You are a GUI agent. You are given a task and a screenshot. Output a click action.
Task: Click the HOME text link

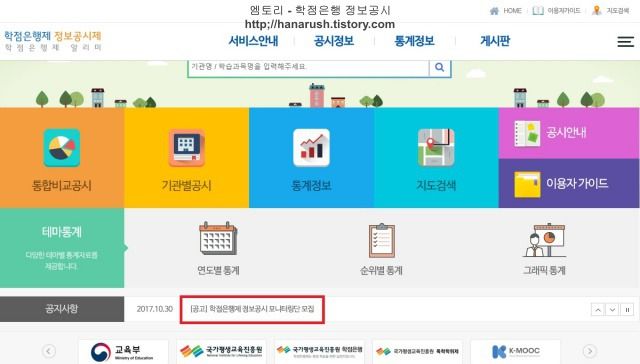[x=512, y=11]
